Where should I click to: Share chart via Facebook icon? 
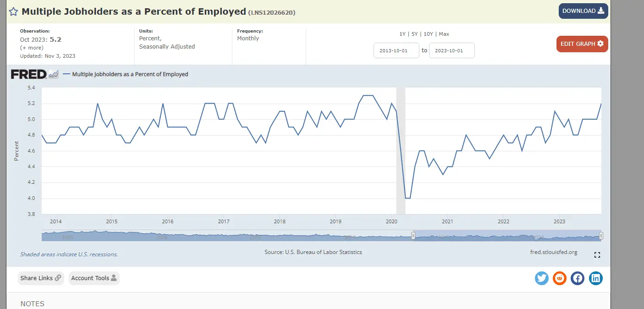pos(578,278)
